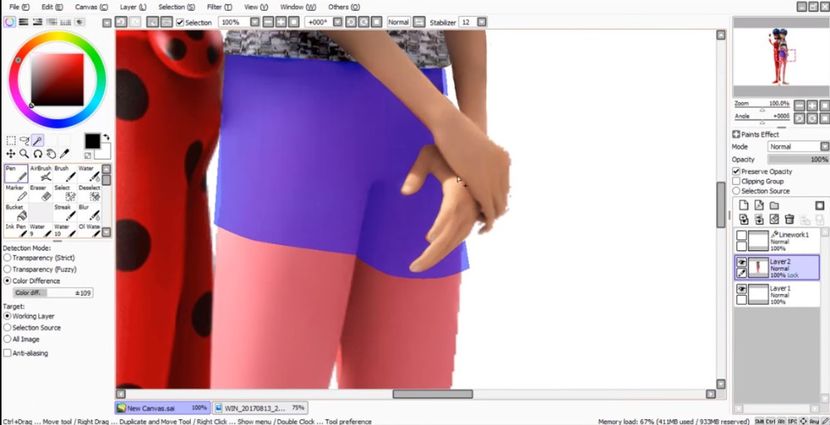
Task: Open the toolbar zoom percentage dropdown
Action: tap(255, 22)
